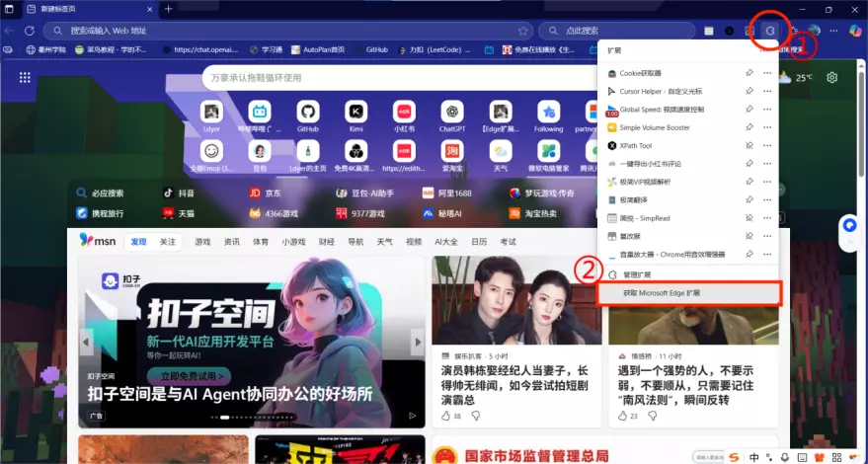The height and width of the screenshot is (464, 868).
Task: Switch to the 游戏 tab on MSN feed
Action: click(x=202, y=241)
